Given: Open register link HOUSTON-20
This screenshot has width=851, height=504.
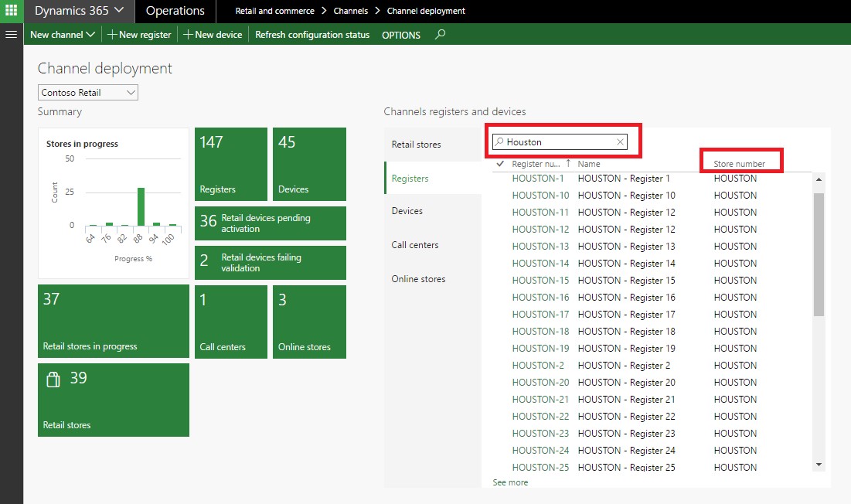Looking at the screenshot, I should tap(540, 383).
